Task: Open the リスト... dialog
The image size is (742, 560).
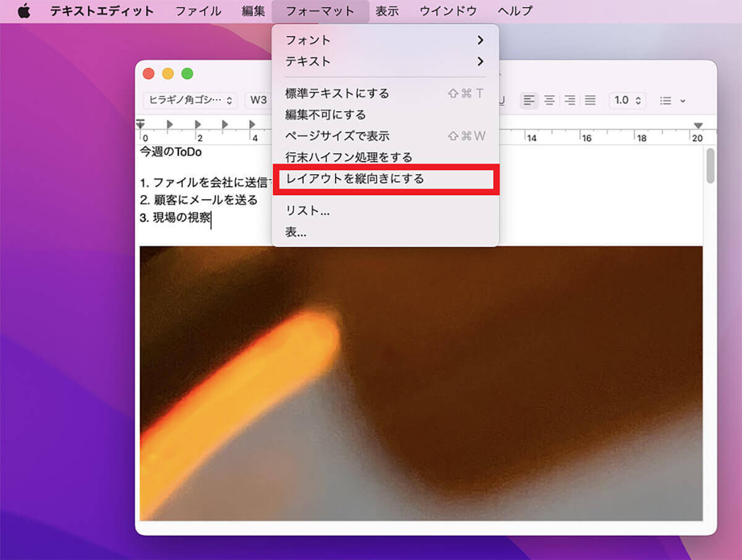Action: (x=385, y=211)
